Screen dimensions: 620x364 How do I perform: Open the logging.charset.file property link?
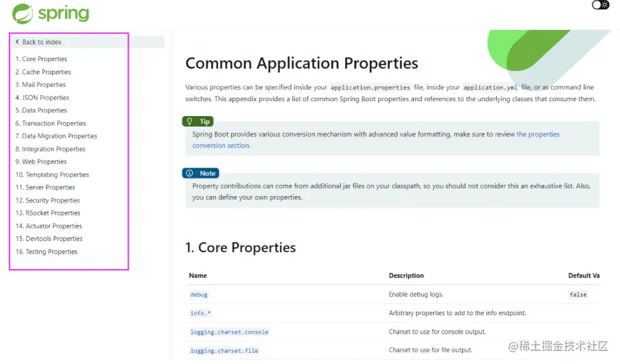point(224,351)
